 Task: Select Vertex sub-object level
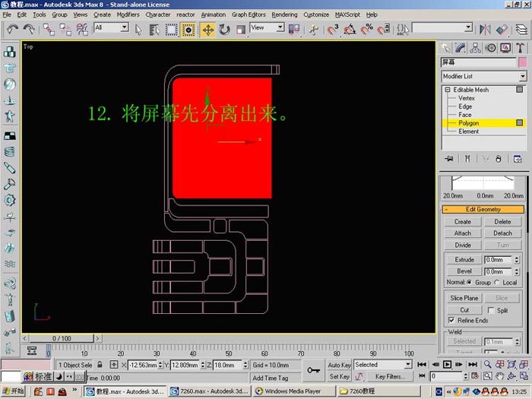pos(467,98)
